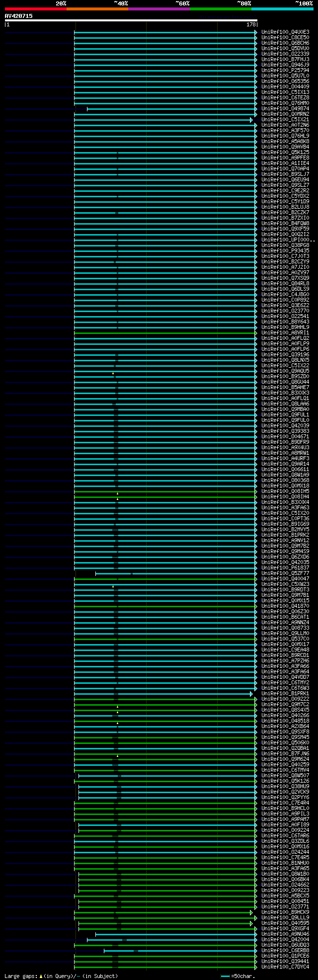Click hit label UniRef100_B4FQW8
Screen dimensions: 318x980
click(x=285, y=223)
